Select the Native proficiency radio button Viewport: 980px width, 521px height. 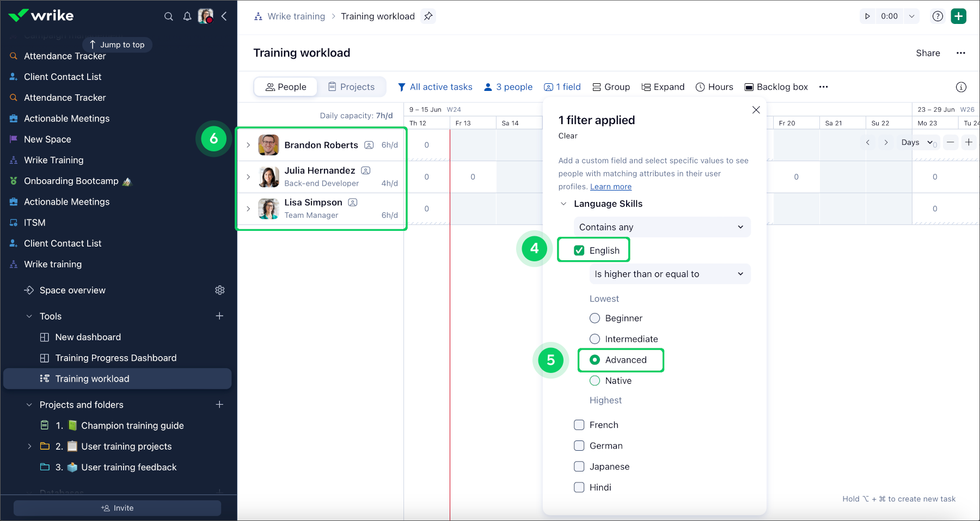pyautogui.click(x=595, y=381)
